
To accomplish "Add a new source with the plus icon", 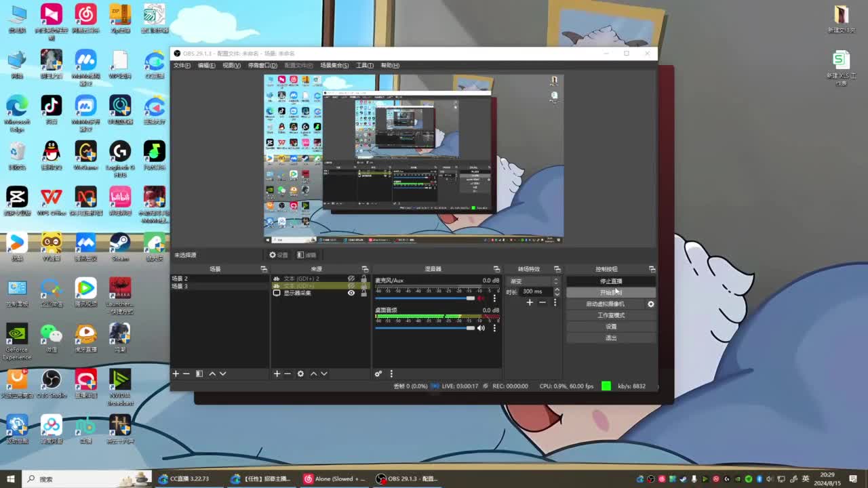I will pyautogui.click(x=277, y=373).
